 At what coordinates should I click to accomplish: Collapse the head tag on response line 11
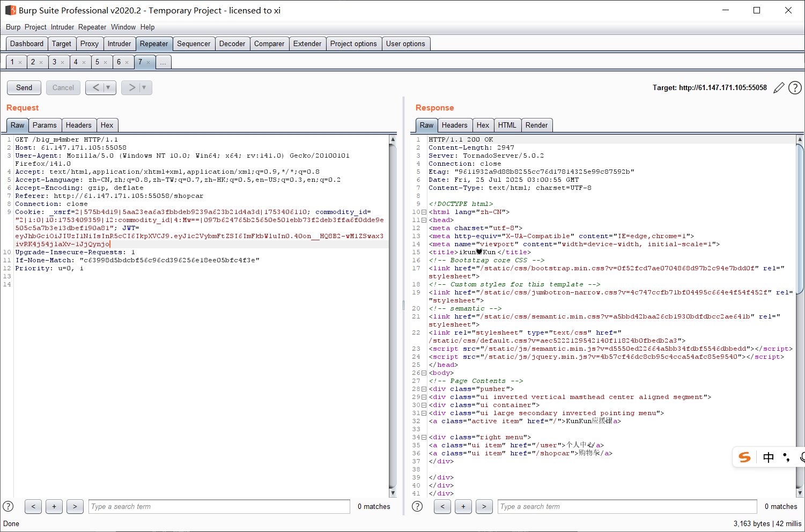[424, 220]
